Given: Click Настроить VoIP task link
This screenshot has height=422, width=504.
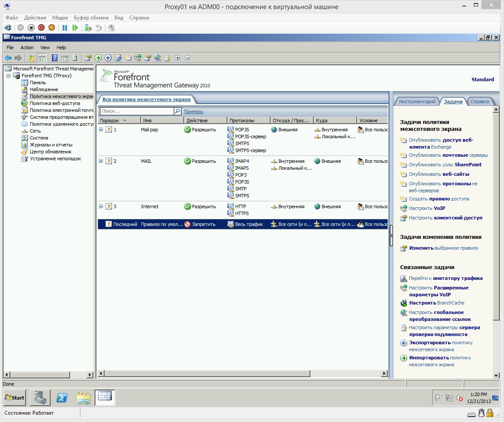Looking at the screenshot, I should coord(427,208).
